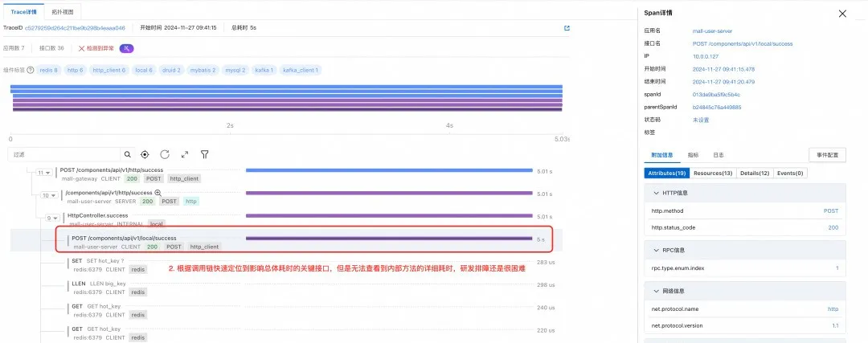The height and width of the screenshot is (343, 868).
Task: Select the Resources(13) tab
Action: (x=713, y=174)
